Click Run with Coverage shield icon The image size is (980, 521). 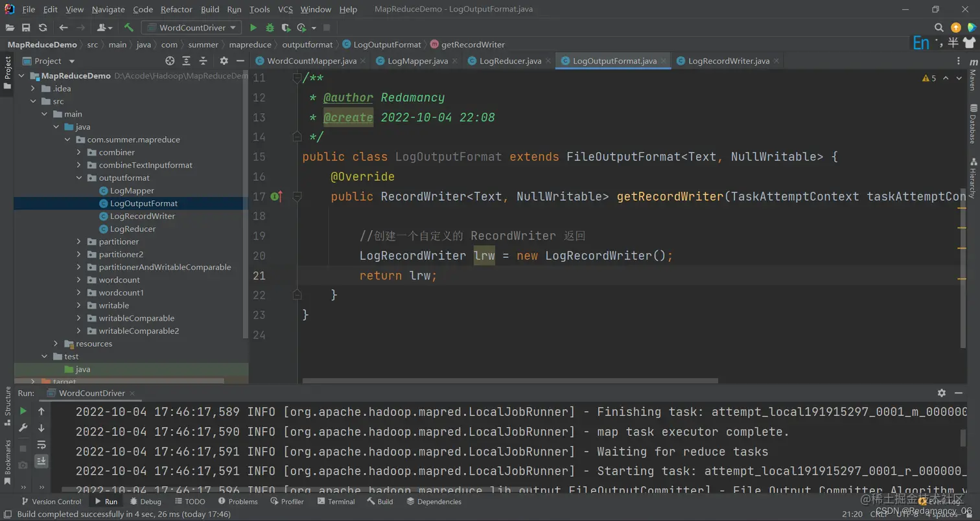tap(286, 27)
